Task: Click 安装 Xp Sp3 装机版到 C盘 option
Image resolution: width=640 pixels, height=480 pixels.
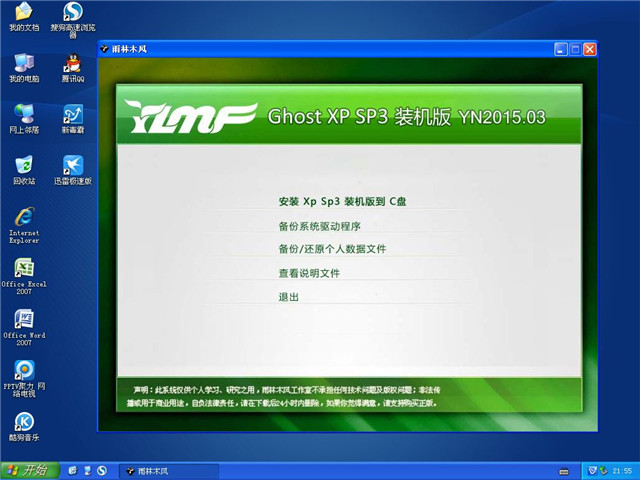Action: 342,201
